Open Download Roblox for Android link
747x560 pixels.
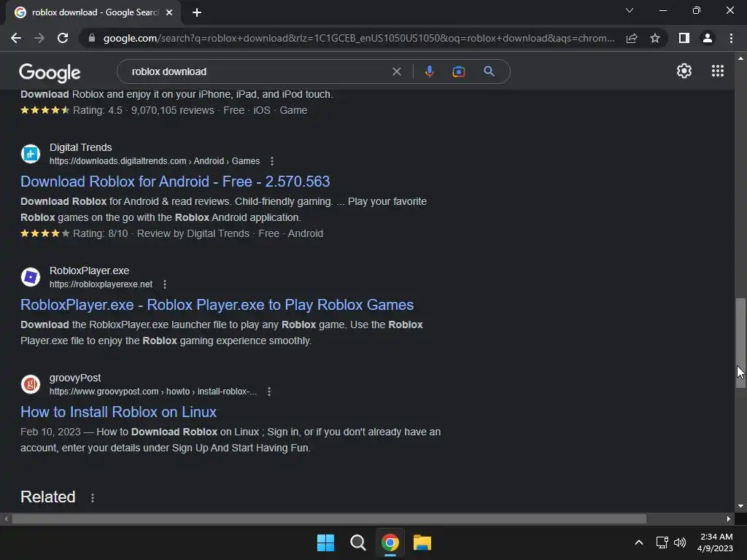click(175, 182)
